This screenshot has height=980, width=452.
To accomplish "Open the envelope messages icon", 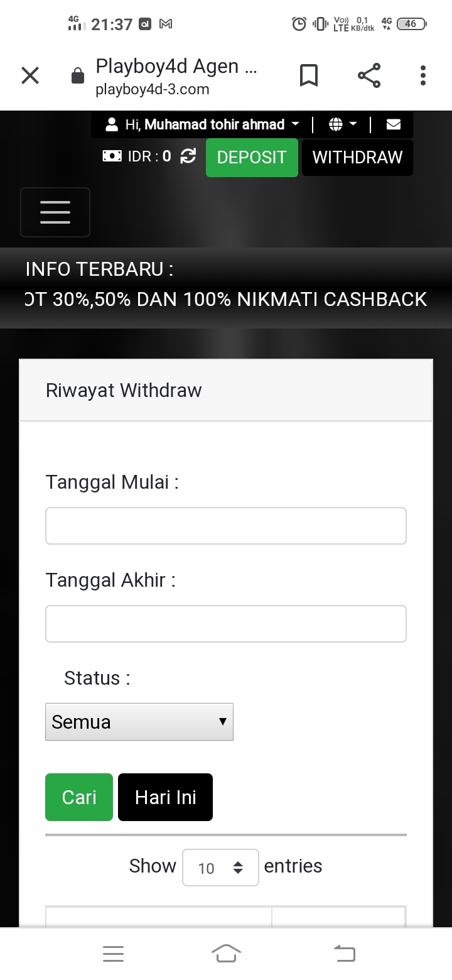I will pos(394,124).
